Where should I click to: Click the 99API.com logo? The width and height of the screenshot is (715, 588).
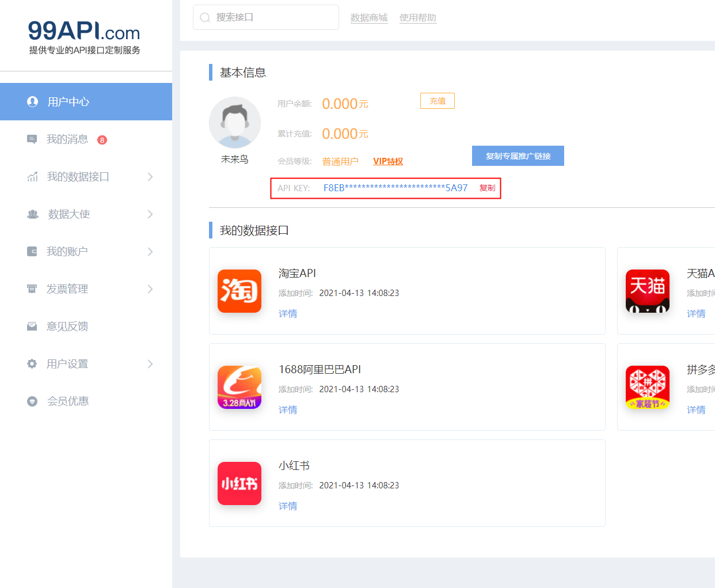[x=84, y=37]
